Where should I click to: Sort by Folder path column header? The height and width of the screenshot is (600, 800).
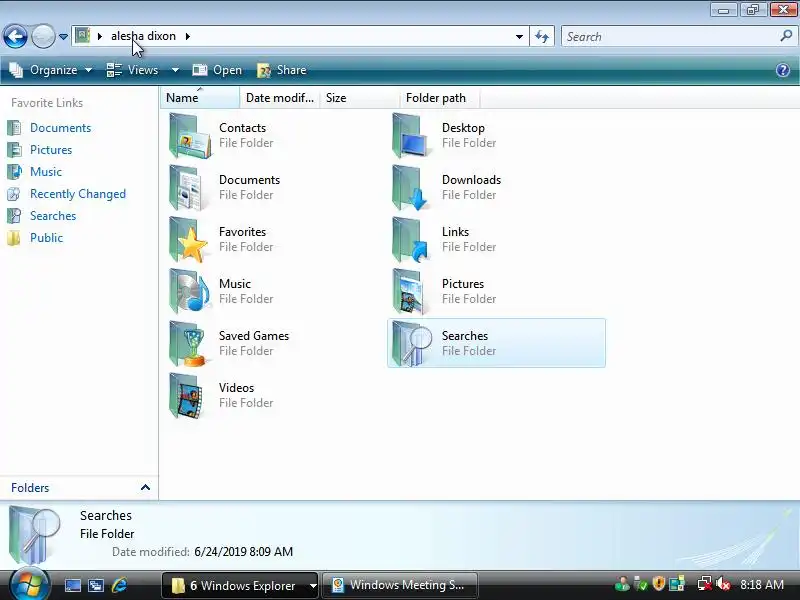coord(439,97)
